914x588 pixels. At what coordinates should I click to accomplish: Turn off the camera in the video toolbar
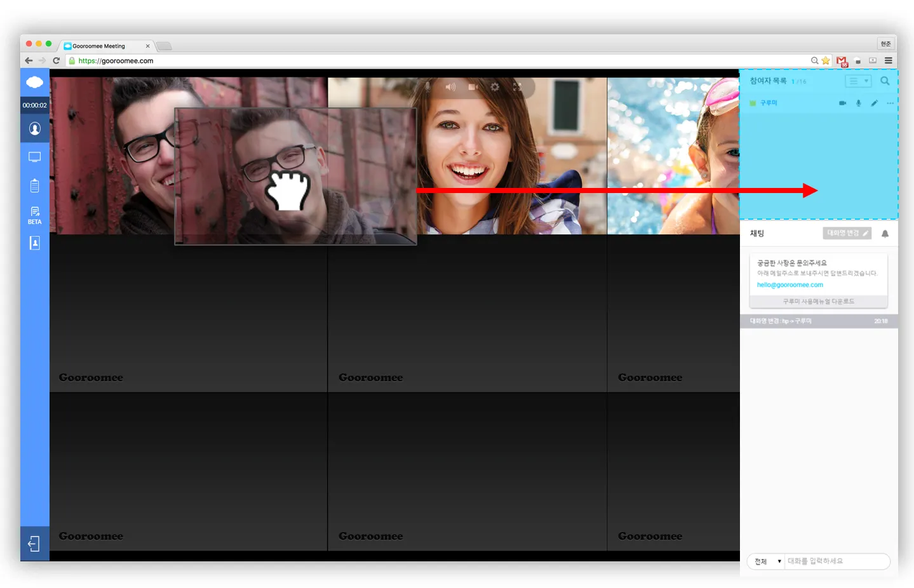[473, 86]
